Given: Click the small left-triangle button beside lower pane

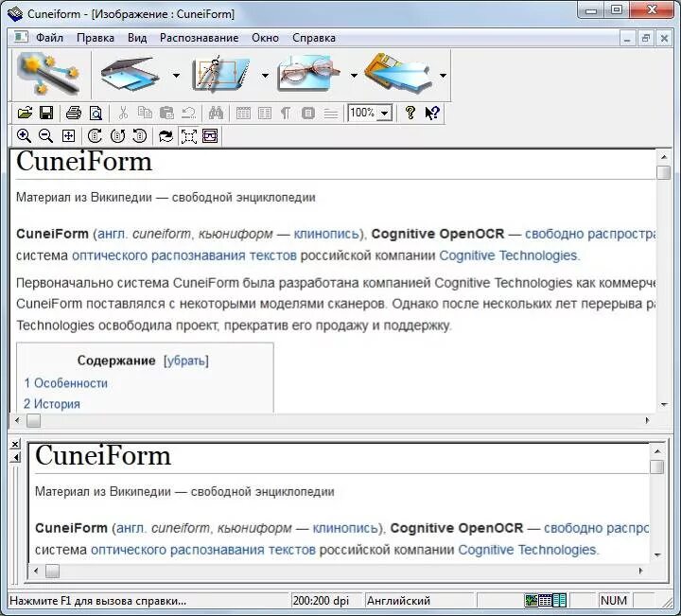Looking at the screenshot, I should point(15,457).
